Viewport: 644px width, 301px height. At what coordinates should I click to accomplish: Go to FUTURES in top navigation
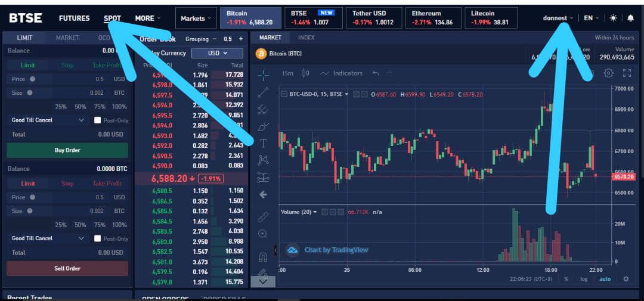pos(75,18)
